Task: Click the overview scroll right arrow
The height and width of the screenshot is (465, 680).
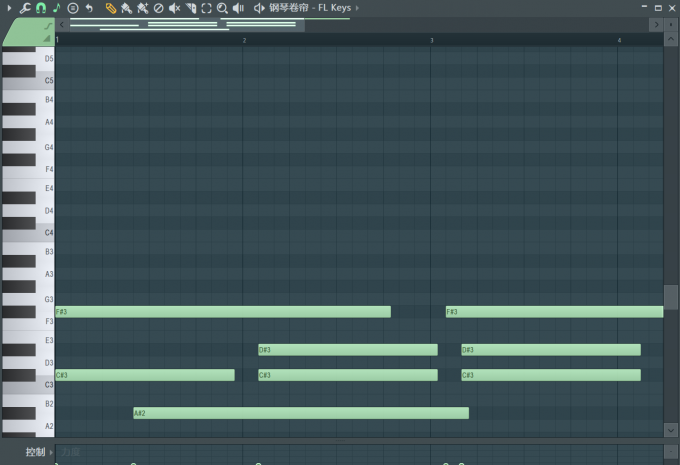Action: pyautogui.click(x=656, y=25)
